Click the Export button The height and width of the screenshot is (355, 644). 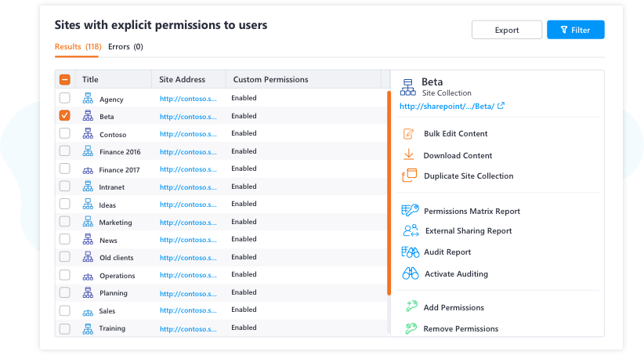point(507,30)
